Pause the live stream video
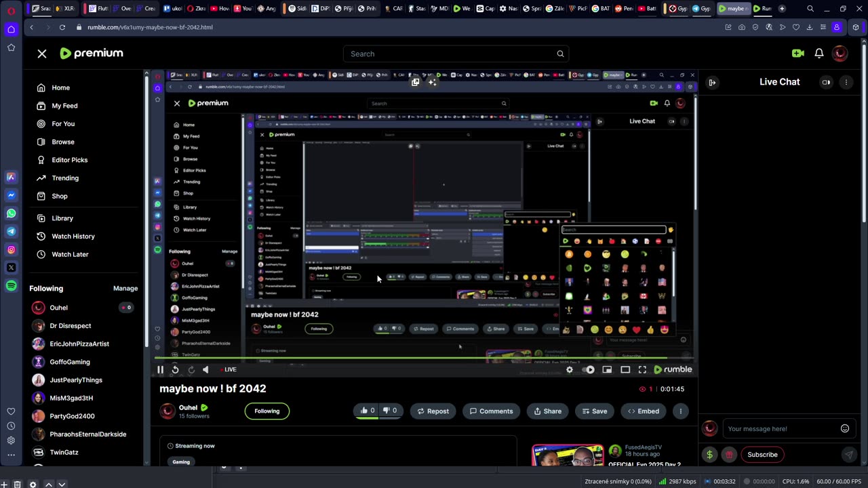The image size is (868, 488). tap(161, 369)
